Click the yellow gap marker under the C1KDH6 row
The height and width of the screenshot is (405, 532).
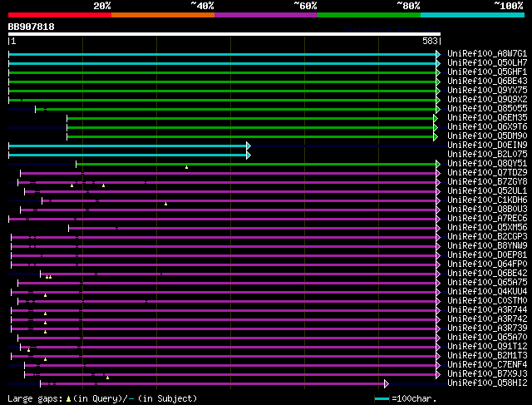coord(166,204)
